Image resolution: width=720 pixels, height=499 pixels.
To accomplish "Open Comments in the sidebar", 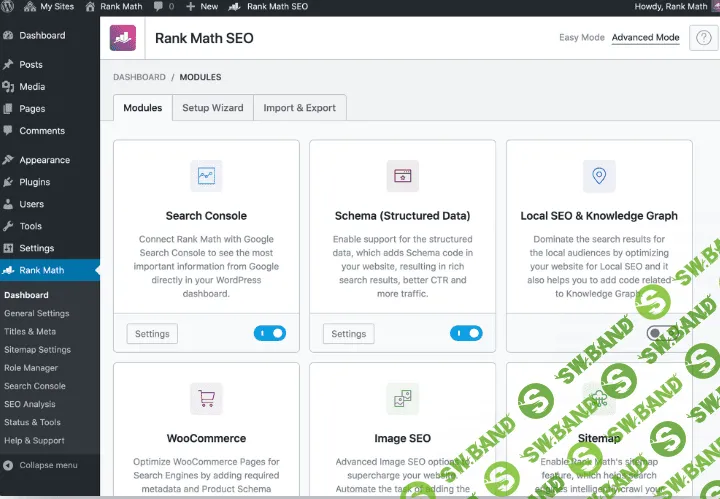I will tap(42, 131).
